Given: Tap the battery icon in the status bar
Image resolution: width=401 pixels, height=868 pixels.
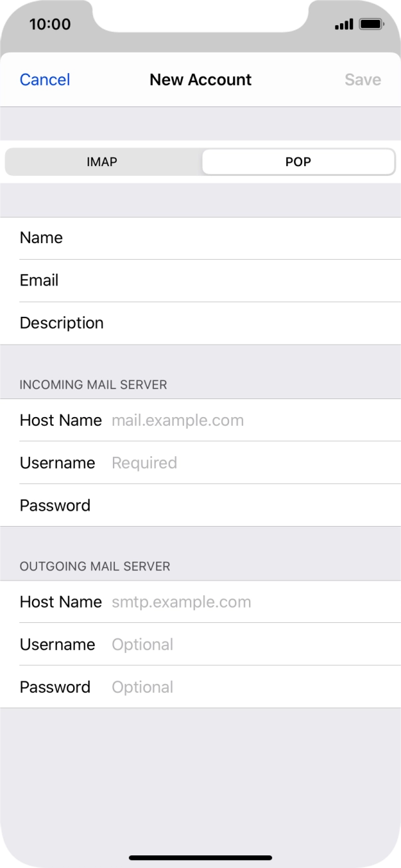Looking at the screenshot, I should tap(371, 25).
